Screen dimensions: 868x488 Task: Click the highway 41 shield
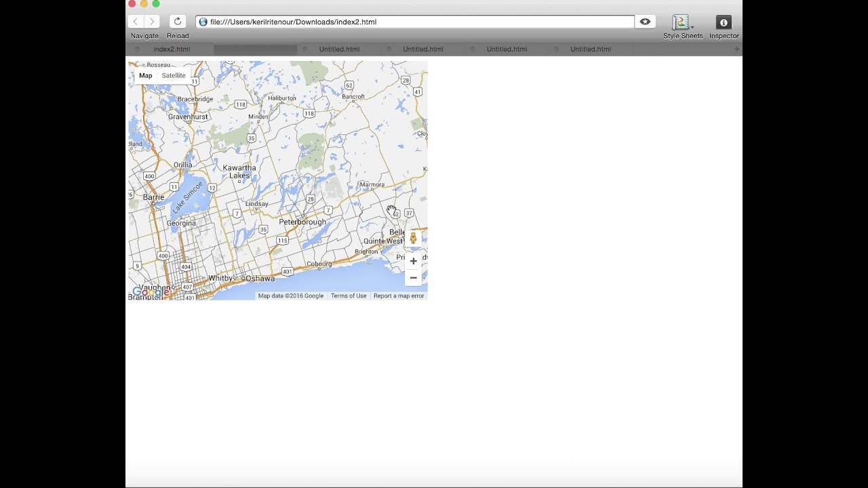click(x=418, y=91)
